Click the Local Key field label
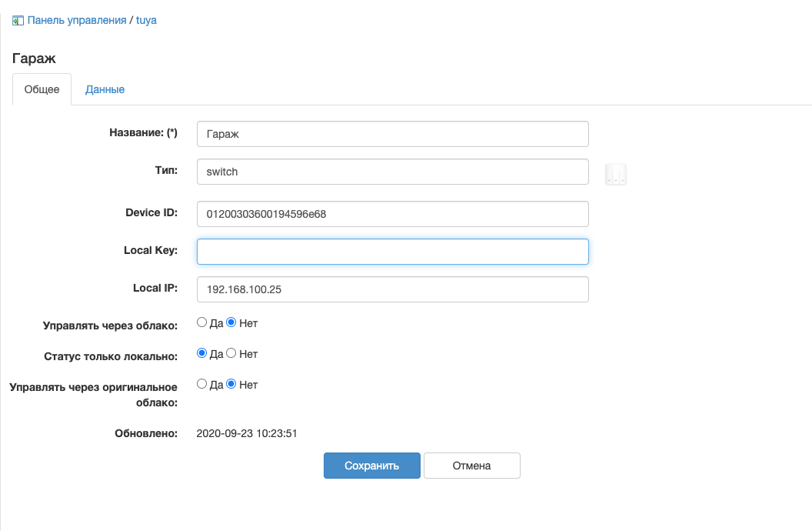Image resolution: width=812 pixels, height=531 pixels. point(151,250)
